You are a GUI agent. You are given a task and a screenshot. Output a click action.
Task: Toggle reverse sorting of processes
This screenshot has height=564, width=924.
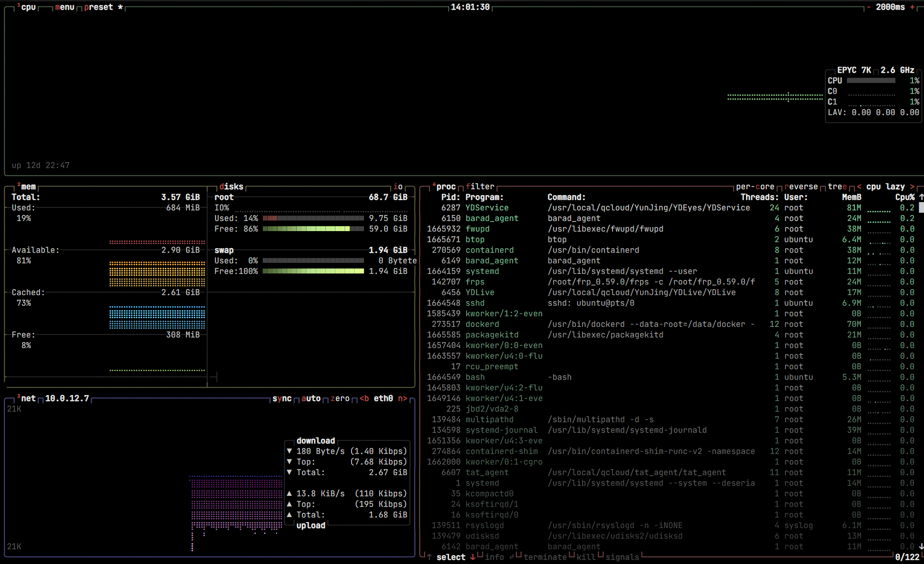pos(801,186)
